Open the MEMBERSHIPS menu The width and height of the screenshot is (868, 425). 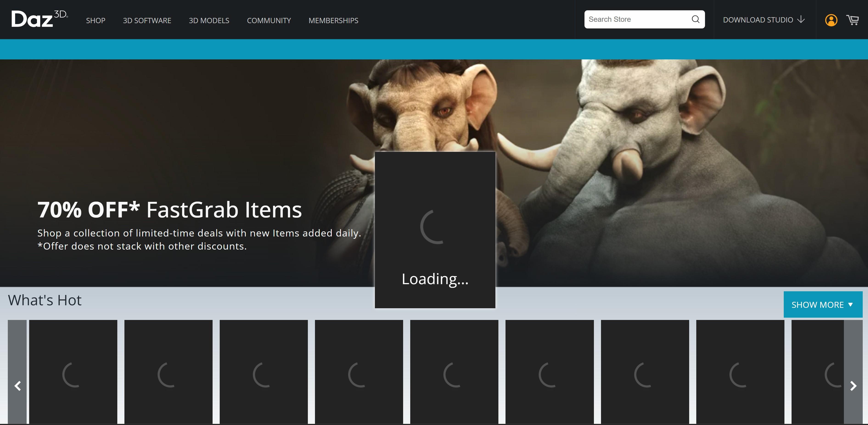coord(333,21)
